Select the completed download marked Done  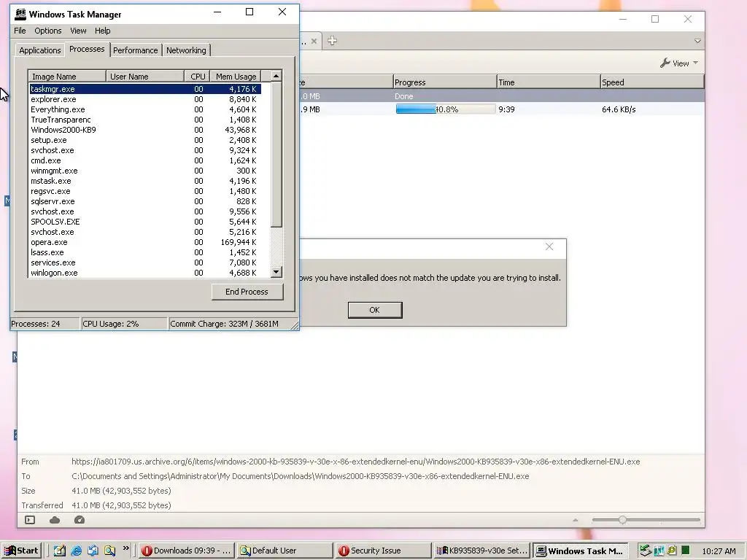click(x=502, y=96)
